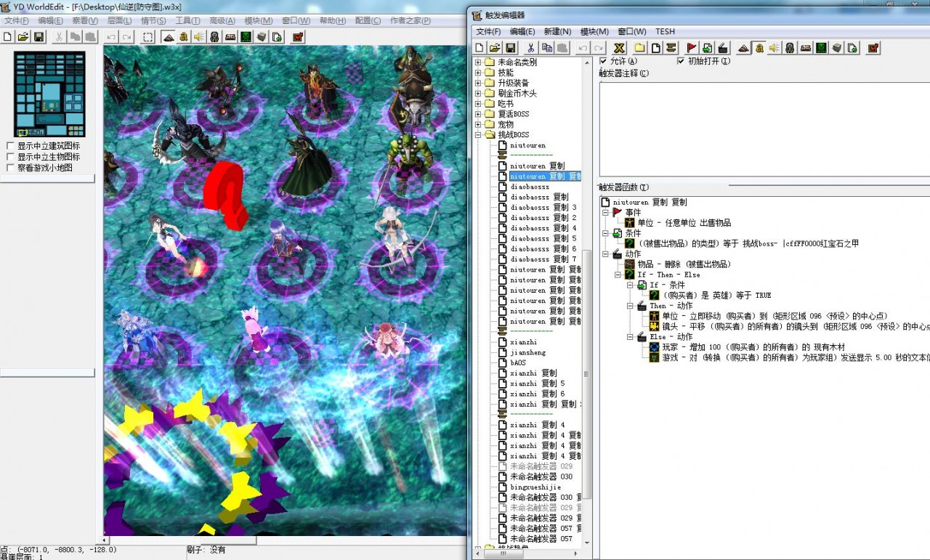This screenshot has height=560, width=930.
Task: Click the Variables X icon in Trigger Editor
Action: coord(620,48)
